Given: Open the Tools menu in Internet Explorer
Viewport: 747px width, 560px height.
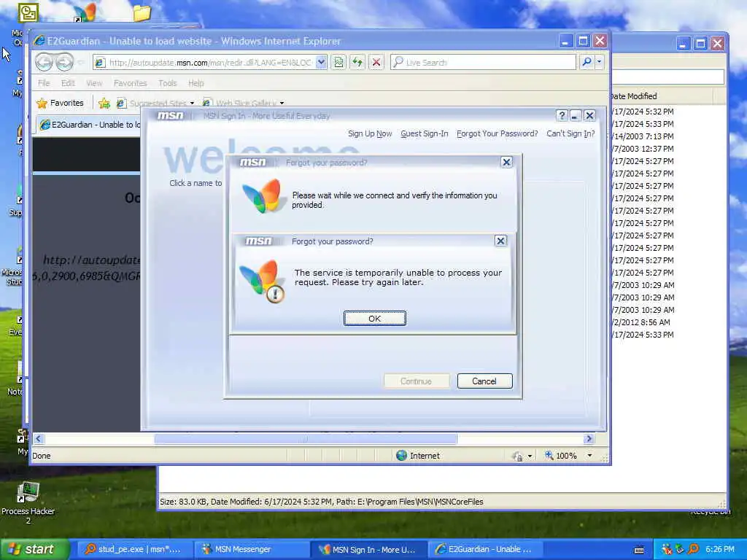Looking at the screenshot, I should [x=167, y=83].
